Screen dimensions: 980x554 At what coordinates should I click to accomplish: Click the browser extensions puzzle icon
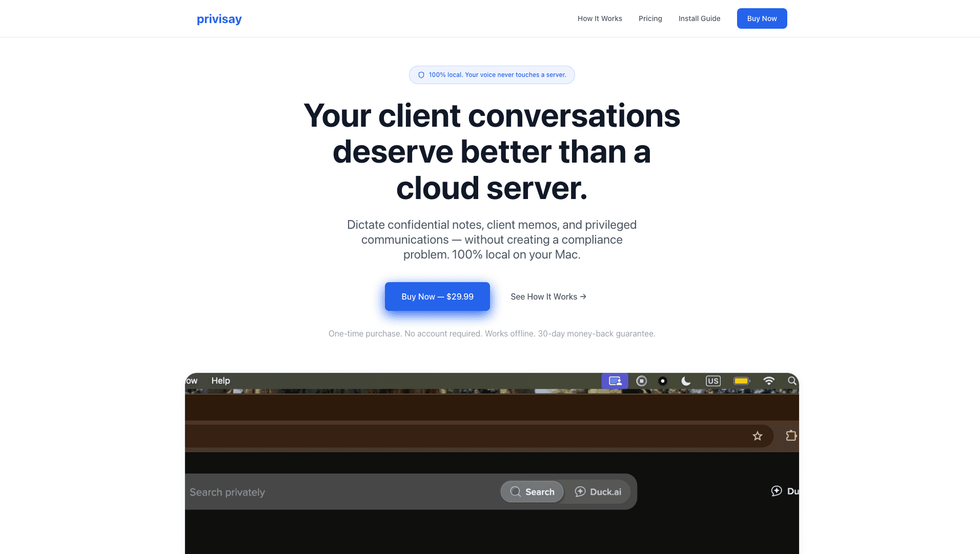[x=791, y=436]
